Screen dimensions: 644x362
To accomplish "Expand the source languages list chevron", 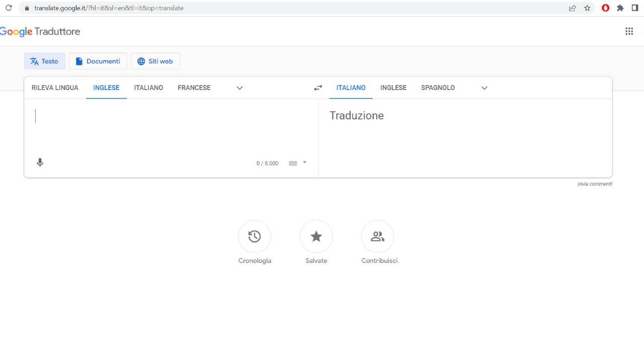I will (x=239, y=88).
